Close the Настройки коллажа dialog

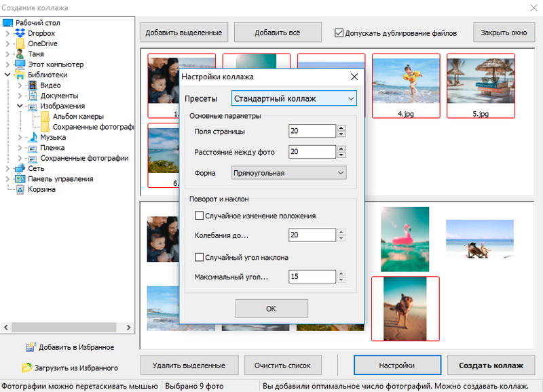(x=354, y=77)
